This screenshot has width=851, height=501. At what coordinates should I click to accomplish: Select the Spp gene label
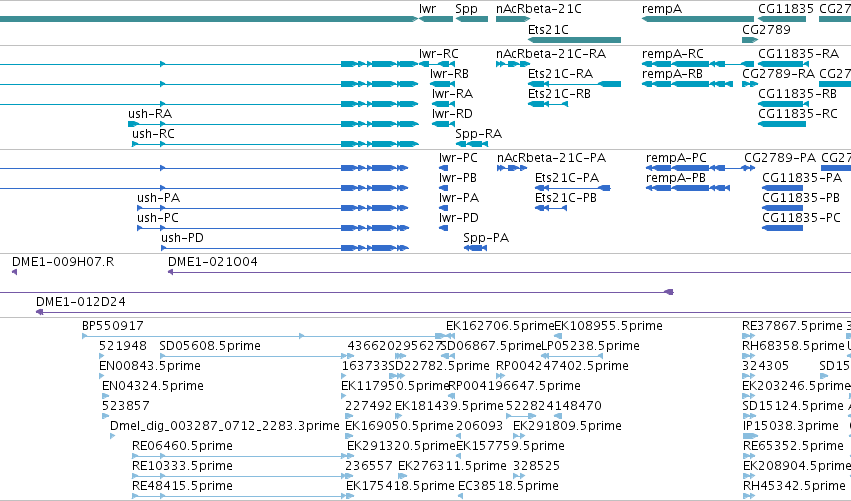tap(466, 9)
